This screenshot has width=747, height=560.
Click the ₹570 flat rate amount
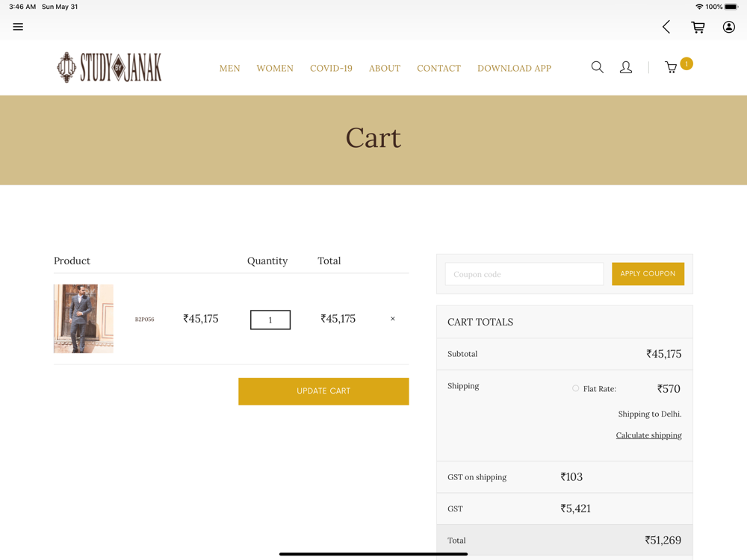669,389
